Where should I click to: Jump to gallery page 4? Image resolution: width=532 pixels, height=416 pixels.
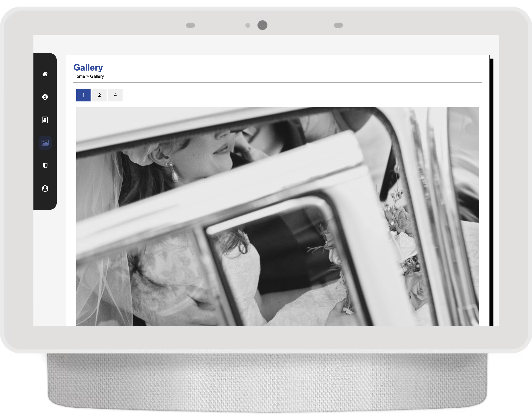click(115, 95)
